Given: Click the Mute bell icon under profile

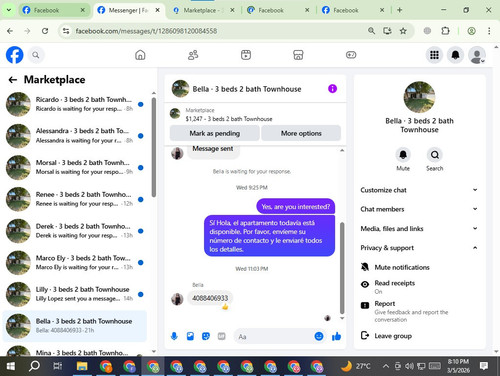Looking at the screenshot, I should click(x=403, y=155).
